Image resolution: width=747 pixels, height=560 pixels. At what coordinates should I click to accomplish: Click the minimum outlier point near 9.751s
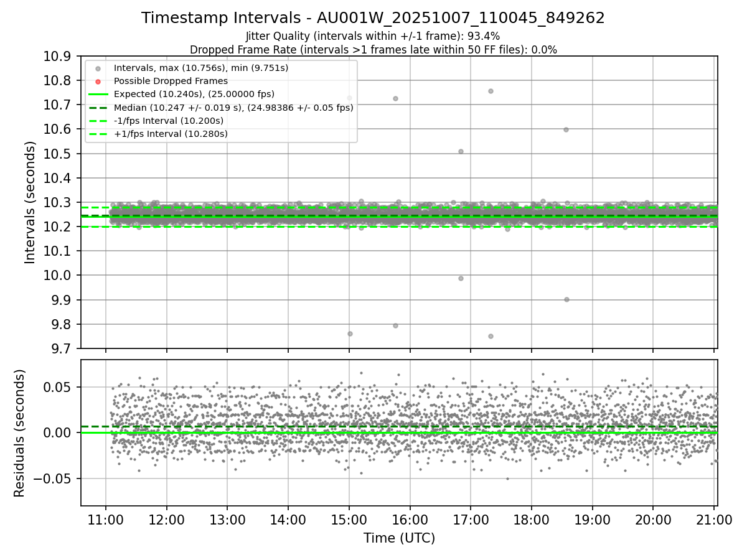pyautogui.click(x=491, y=336)
